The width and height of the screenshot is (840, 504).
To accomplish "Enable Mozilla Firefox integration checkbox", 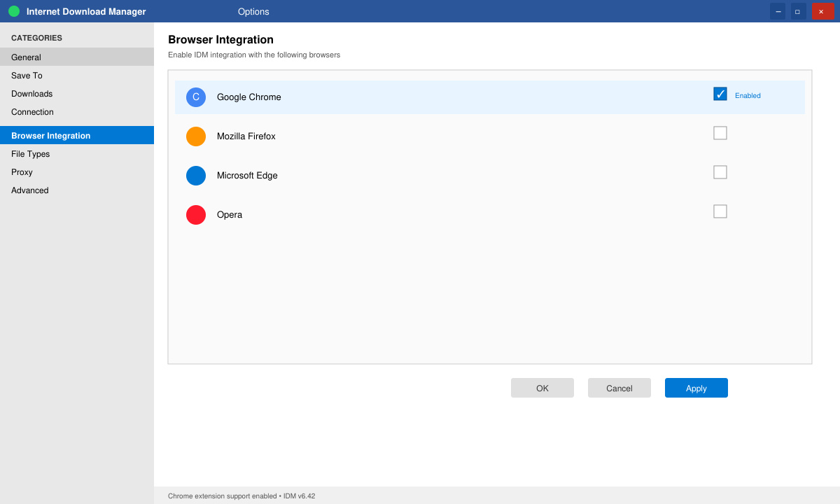I will point(720,133).
